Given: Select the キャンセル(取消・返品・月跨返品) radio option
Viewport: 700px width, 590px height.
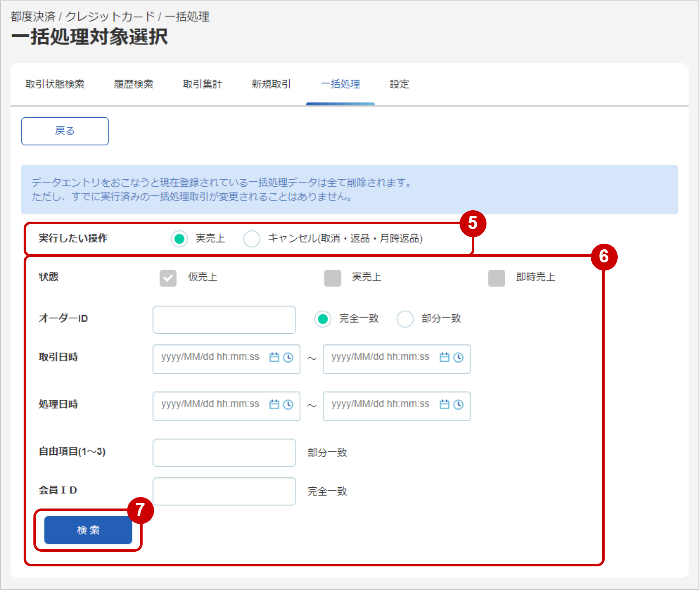Looking at the screenshot, I should point(252,239).
